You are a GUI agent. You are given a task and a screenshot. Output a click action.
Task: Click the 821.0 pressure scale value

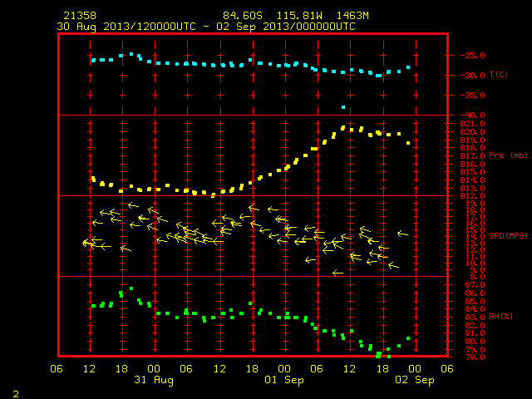(472, 124)
